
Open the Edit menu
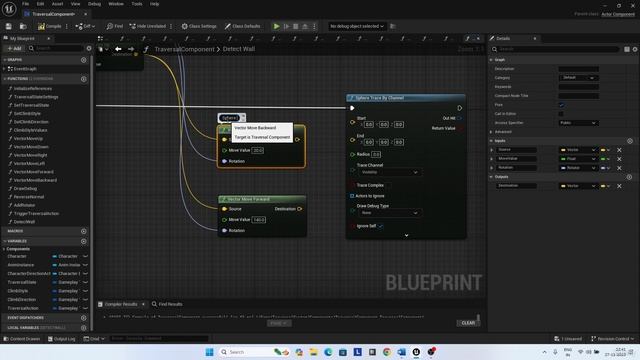[40, 4]
